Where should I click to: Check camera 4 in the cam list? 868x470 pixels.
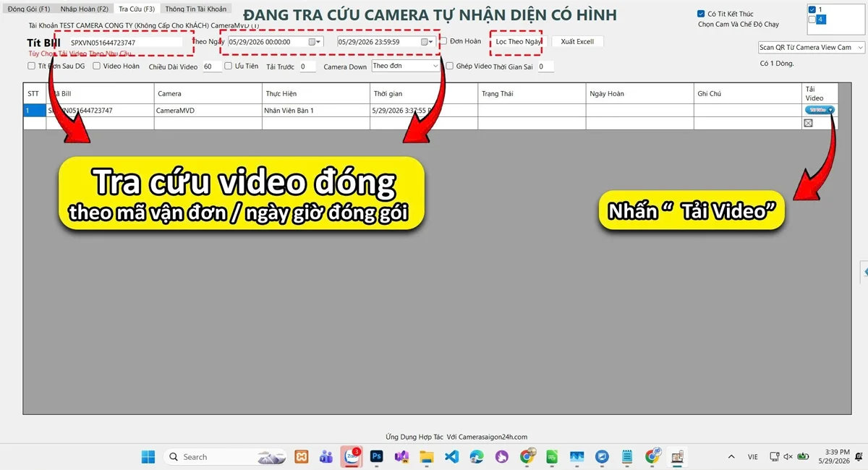[x=812, y=19]
